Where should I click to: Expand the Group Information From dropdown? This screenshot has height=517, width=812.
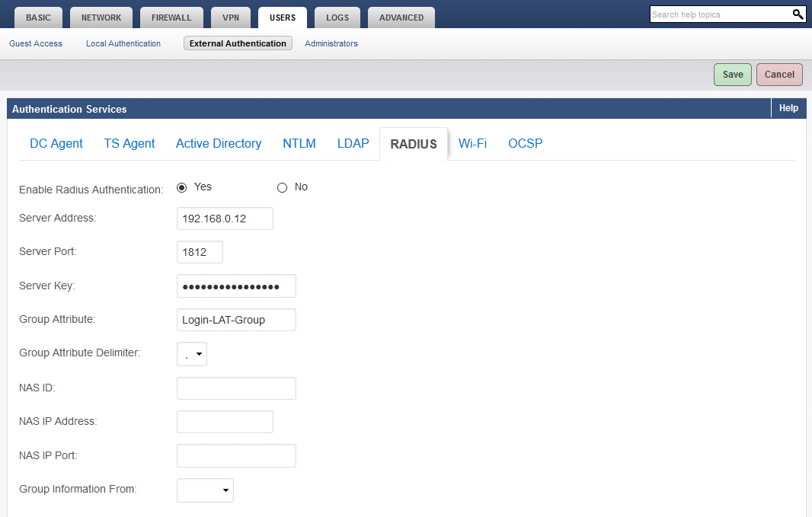[205, 490]
